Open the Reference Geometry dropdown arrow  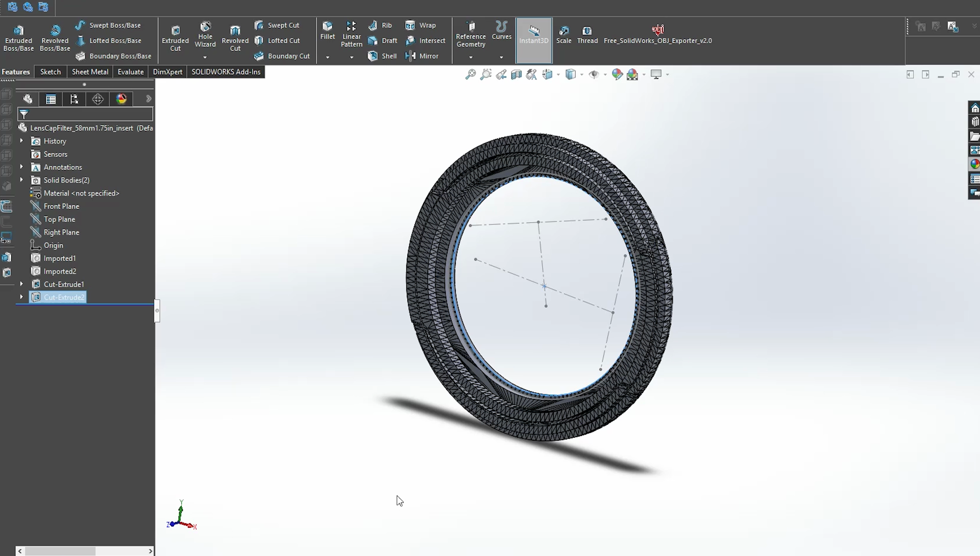pos(471,57)
